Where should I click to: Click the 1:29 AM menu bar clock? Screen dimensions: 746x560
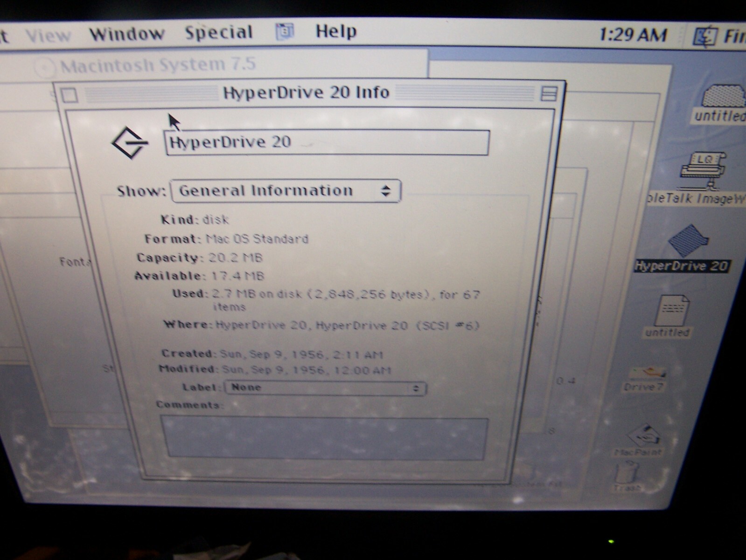pos(633,35)
